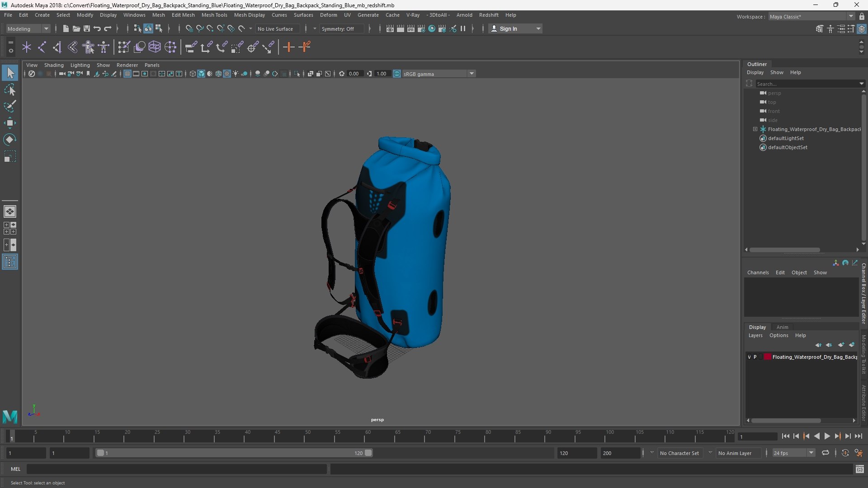Choose the Move tool in toolbox
The height and width of the screenshot is (488, 868).
coord(10,123)
